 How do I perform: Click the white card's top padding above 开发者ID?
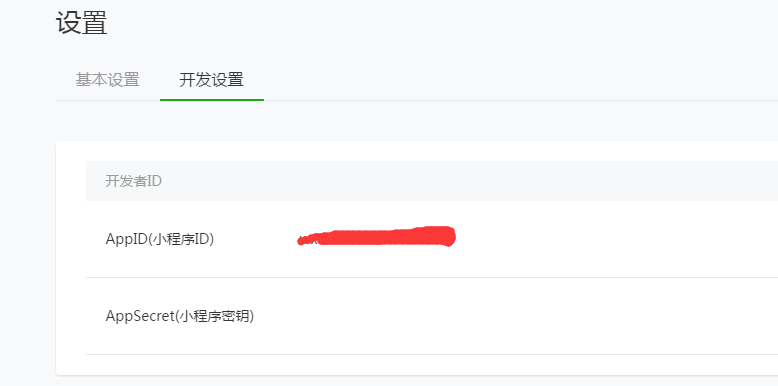coord(417,151)
